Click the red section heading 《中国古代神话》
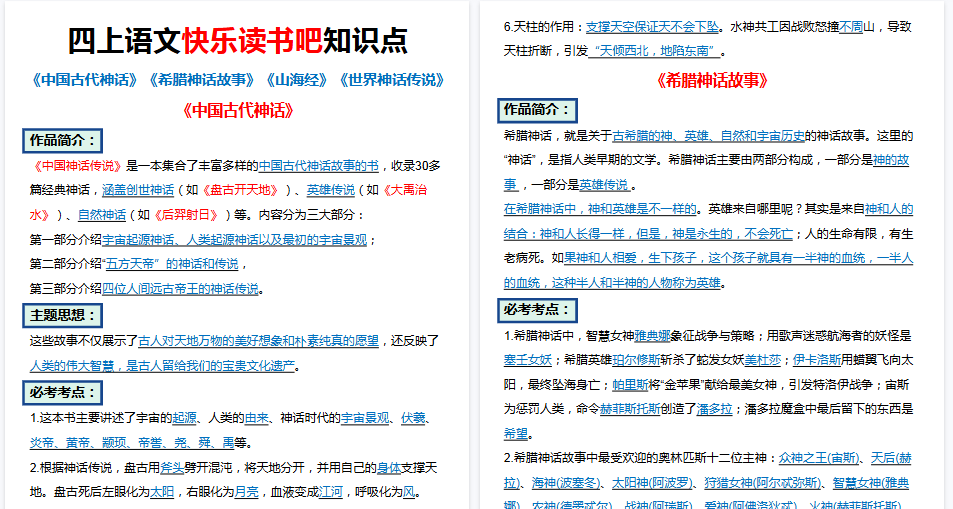Viewport: 953px width, 509px height. pos(238,110)
